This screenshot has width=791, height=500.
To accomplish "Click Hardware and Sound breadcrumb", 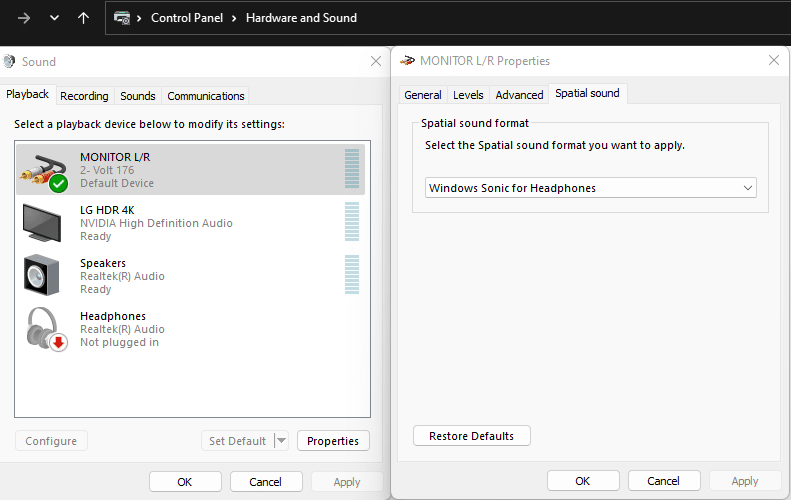I will click(301, 18).
